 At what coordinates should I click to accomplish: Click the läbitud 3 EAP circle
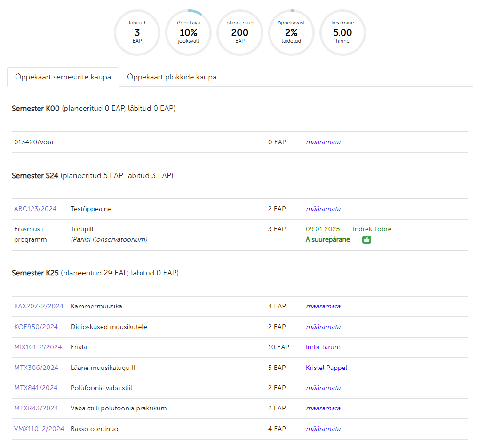137,33
